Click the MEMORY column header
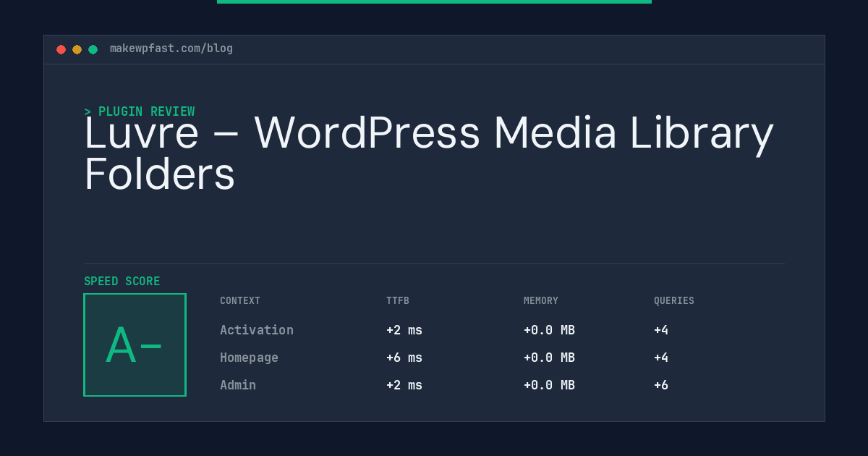 point(541,301)
